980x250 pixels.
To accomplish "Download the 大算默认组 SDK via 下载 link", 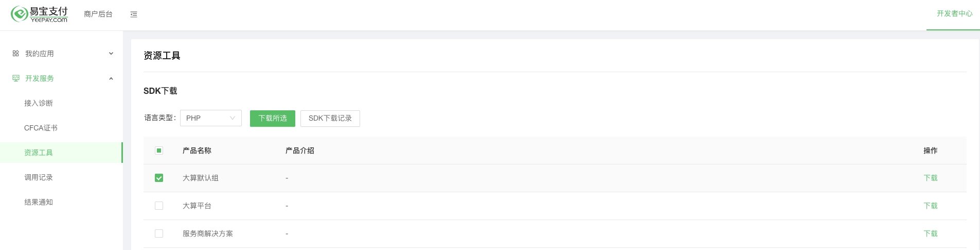I will pyautogui.click(x=930, y=178).
